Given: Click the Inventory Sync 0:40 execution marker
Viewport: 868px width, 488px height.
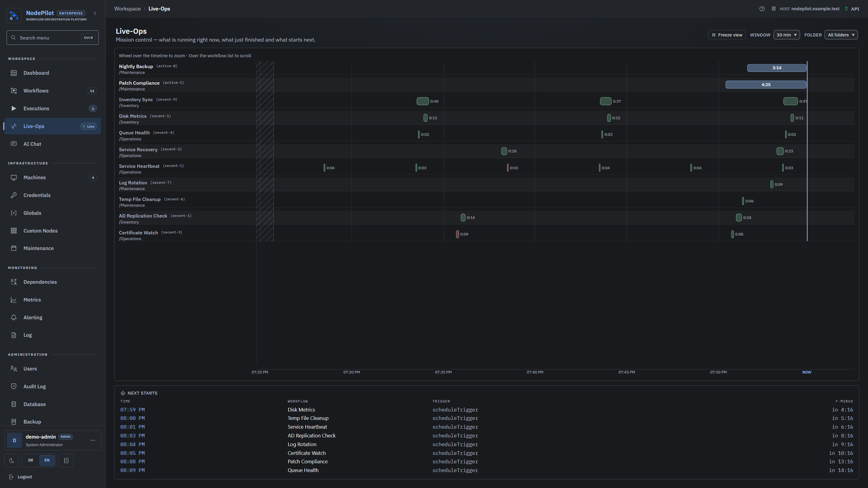Looking at the screenshot, I should pyautogui.click(x=423, y=102).
